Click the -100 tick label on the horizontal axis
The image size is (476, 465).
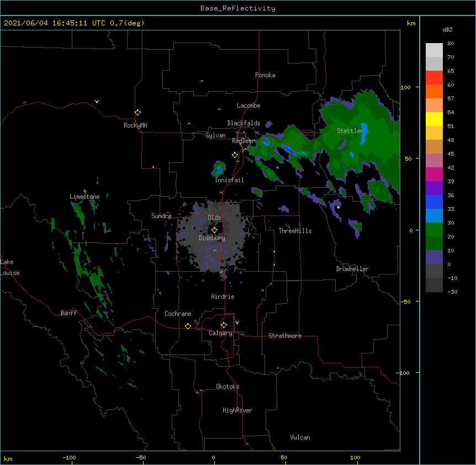click(x=70, y=457)
